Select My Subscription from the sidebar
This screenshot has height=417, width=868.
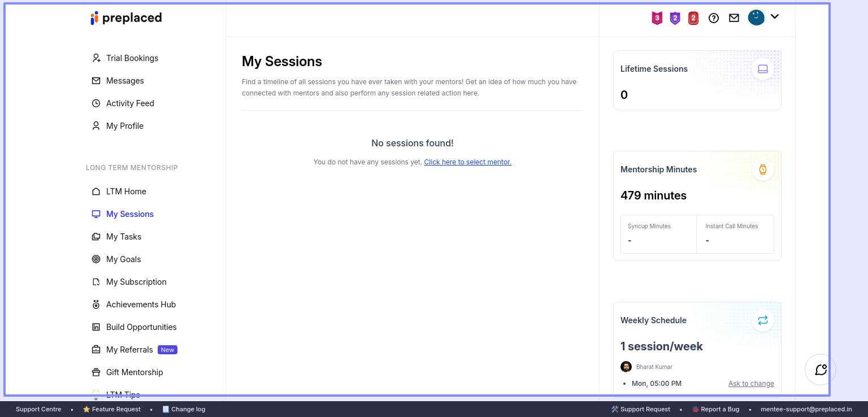(x=136, y=282)
